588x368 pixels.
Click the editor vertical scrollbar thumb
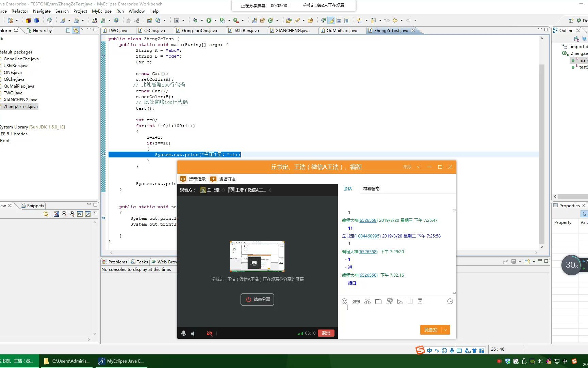tap(542, 154)
